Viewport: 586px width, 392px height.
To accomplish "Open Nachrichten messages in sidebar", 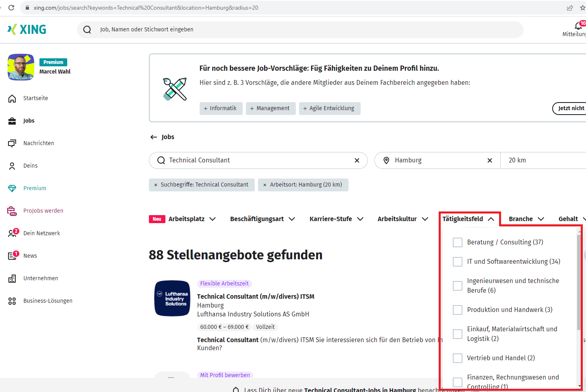I will (38, 143).
